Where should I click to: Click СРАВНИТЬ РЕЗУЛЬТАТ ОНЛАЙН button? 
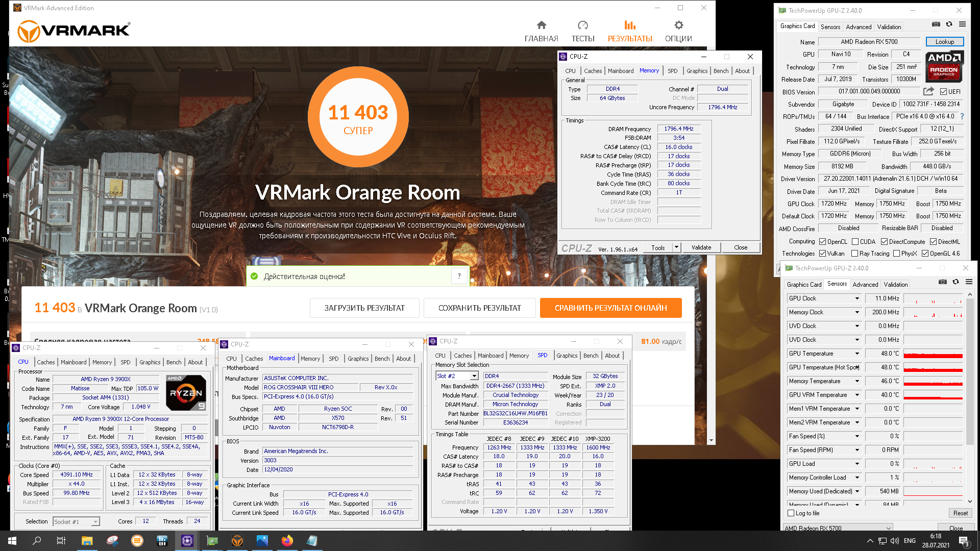611,308
